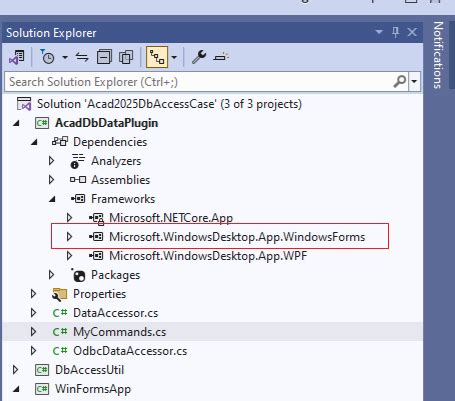The height and width of the screenshot is (401, 455).
Task: Collapse the AcadDbDataPlugin project node
Action: (x=16, y=123)
